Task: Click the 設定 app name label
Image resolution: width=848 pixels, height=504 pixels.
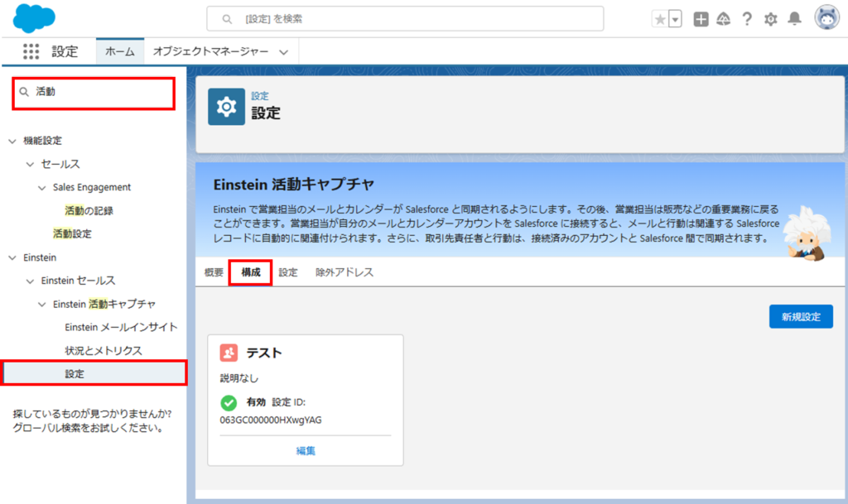Action: point(65,51)
